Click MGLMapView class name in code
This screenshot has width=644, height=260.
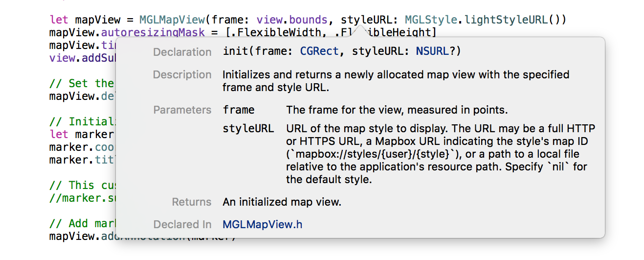(172, 20)
